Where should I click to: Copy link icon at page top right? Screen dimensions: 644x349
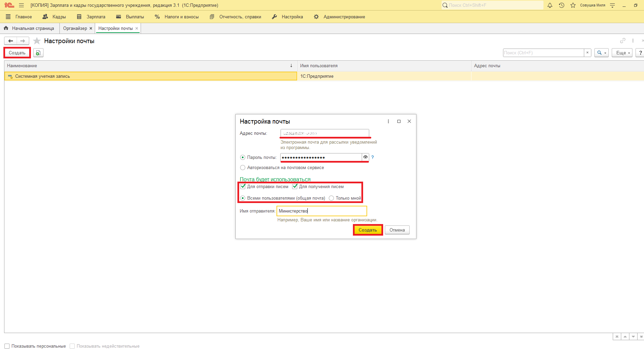623,41
